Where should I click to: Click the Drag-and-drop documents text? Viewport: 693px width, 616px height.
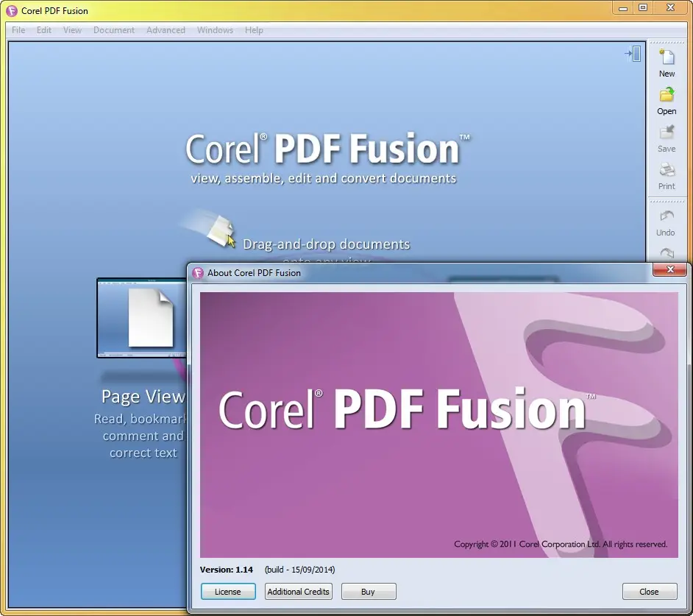pyautogui.click(x=326, y=244)
